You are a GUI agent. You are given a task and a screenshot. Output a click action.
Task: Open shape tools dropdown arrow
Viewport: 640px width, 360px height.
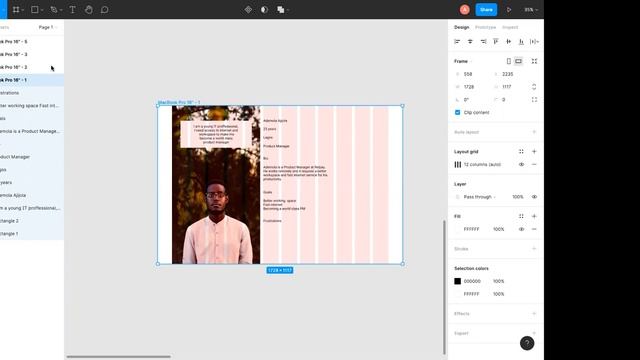pyautogui.click(x=42, y=10)
